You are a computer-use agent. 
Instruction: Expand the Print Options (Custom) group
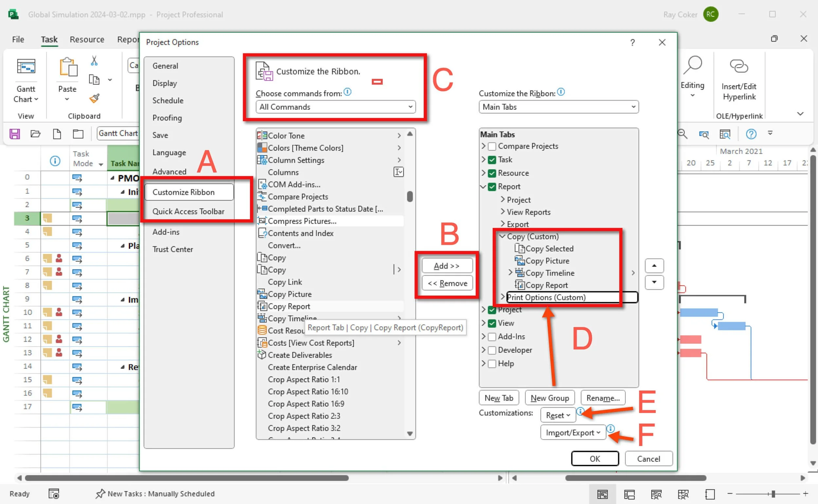503,297
